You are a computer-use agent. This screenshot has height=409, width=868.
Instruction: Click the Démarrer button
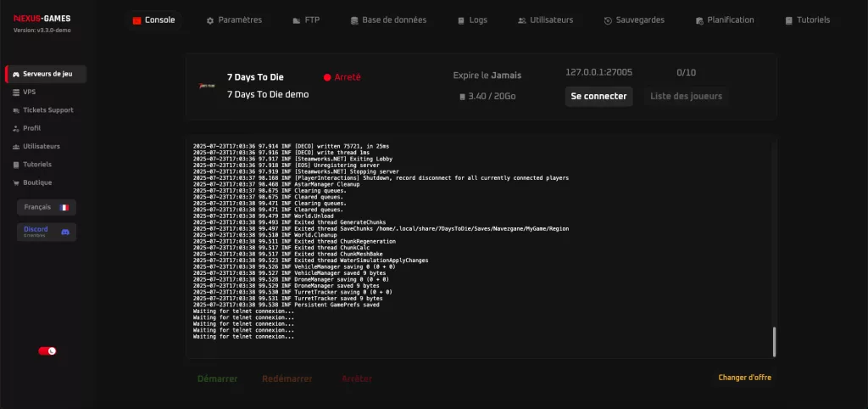click(x=218, y=379)
